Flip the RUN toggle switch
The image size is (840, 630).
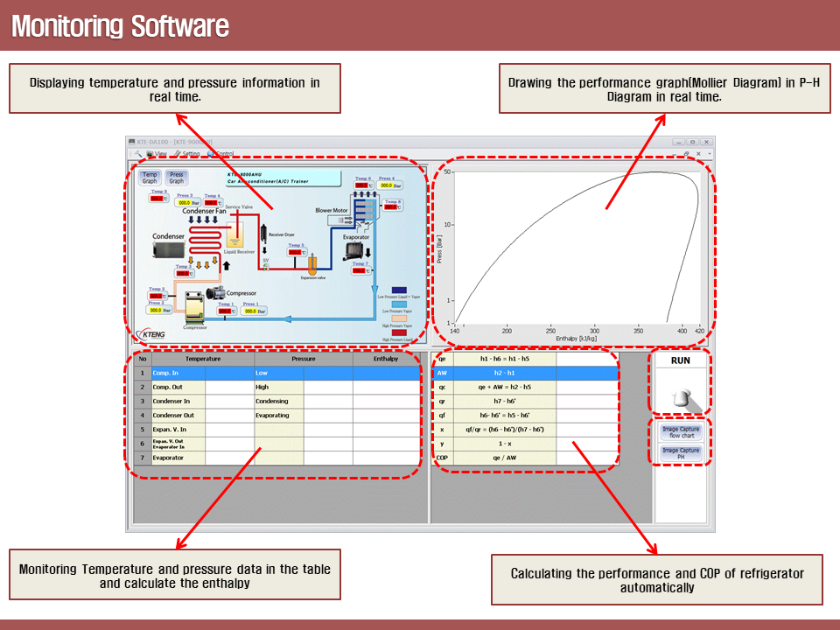click(682, 397)
